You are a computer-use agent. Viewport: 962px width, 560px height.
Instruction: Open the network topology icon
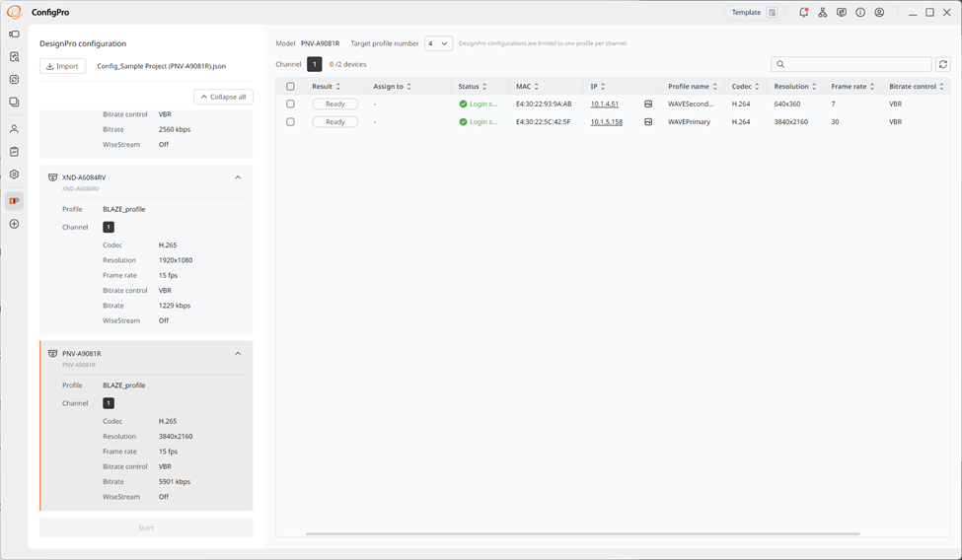click(822, 12)
